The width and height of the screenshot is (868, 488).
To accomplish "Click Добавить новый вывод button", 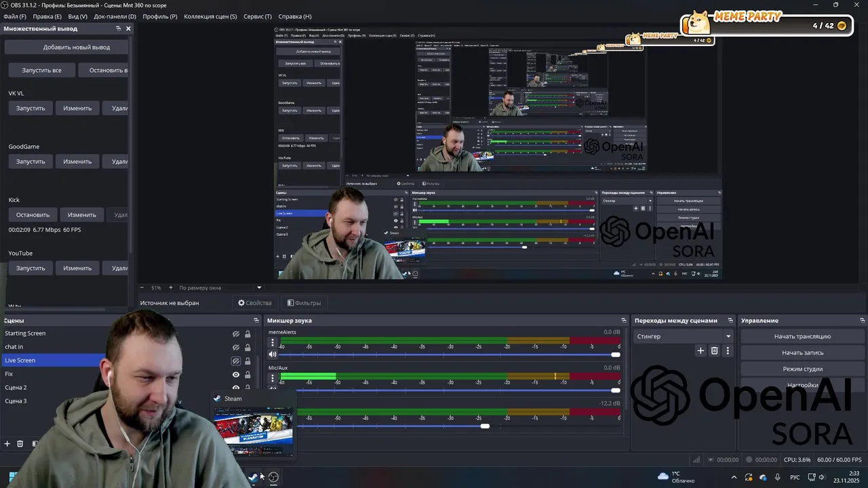I will (66, 47).
